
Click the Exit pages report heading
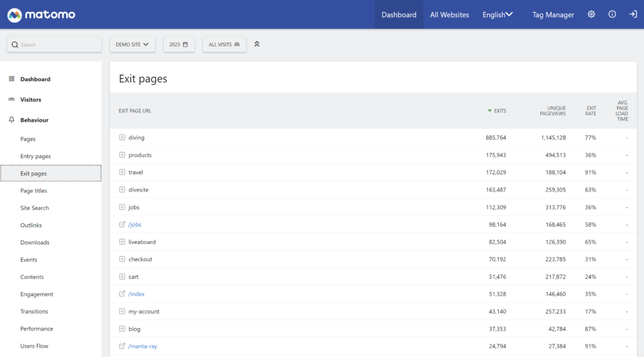tap(143, 79)
